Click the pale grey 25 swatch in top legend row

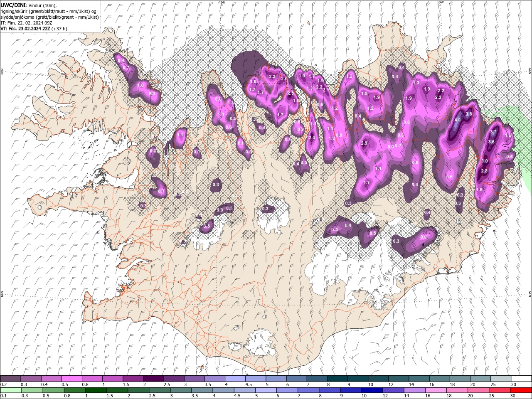click(x=501, y=379)
